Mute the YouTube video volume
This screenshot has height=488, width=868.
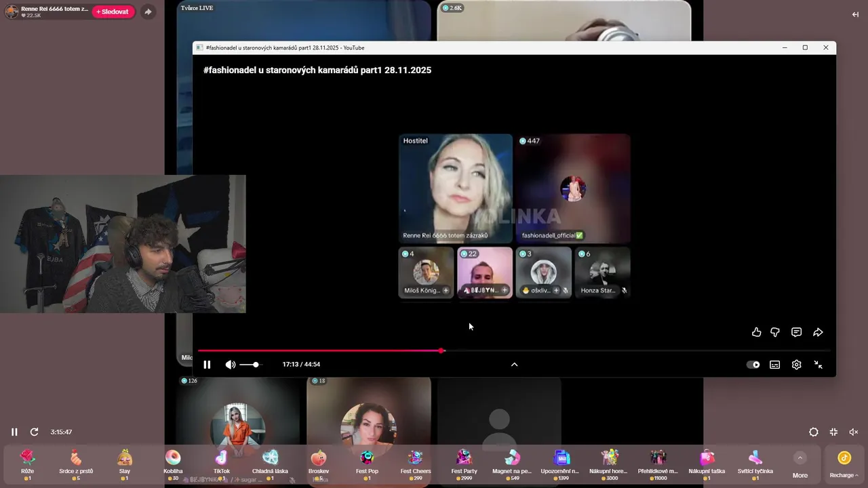coord(231,365)
